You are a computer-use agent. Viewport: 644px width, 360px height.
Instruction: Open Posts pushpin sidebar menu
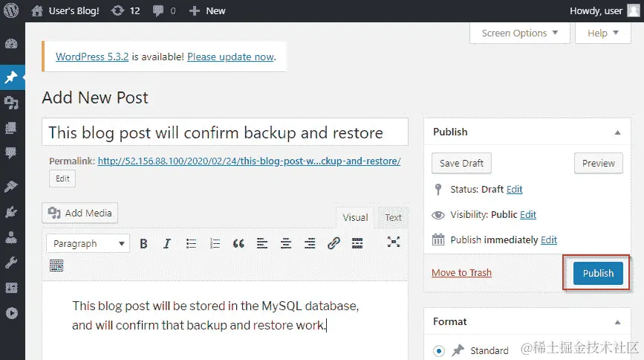click(x=11, y=77)
